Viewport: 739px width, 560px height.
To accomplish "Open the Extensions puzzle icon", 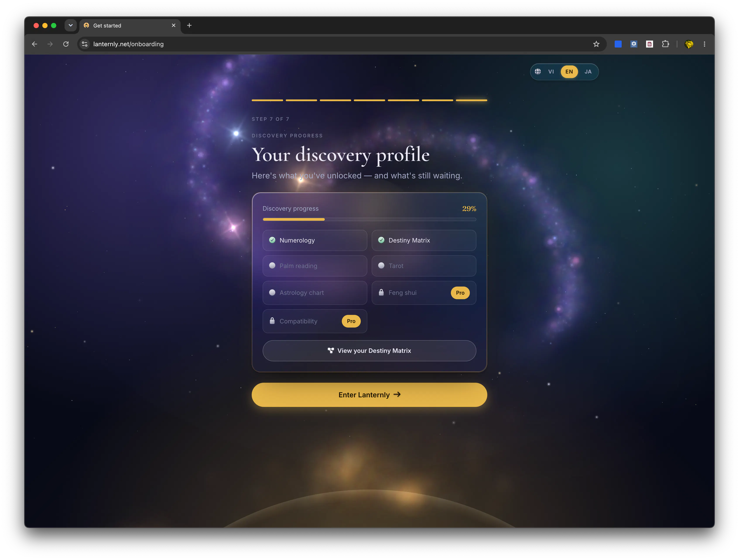I will 665,44.
